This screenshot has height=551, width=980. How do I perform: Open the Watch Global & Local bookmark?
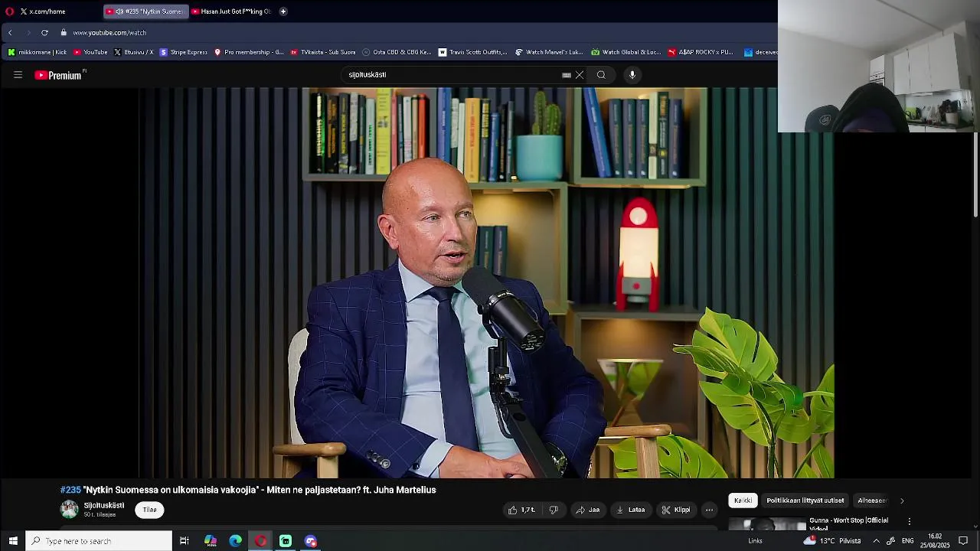tap(626, 52)
